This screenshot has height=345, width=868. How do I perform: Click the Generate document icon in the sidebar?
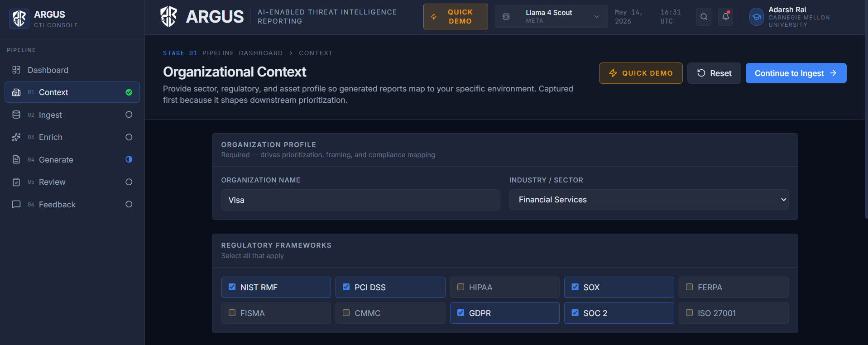click(16, 159)
